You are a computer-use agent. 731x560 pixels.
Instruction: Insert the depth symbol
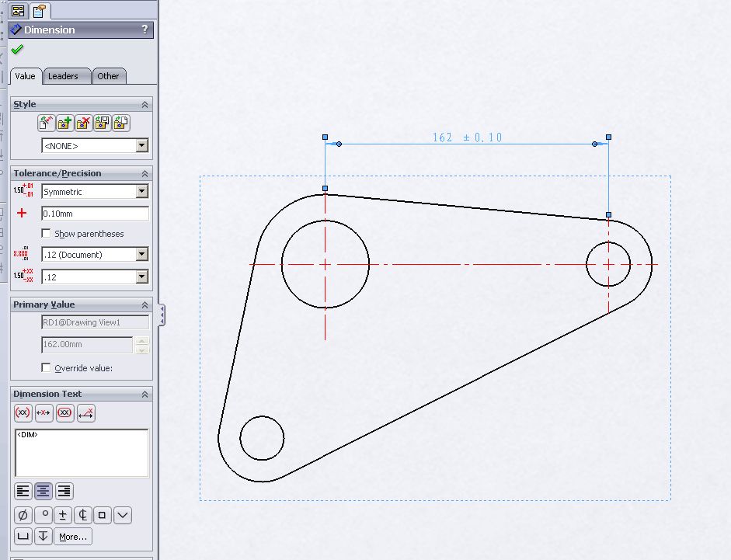coord(43,536)
